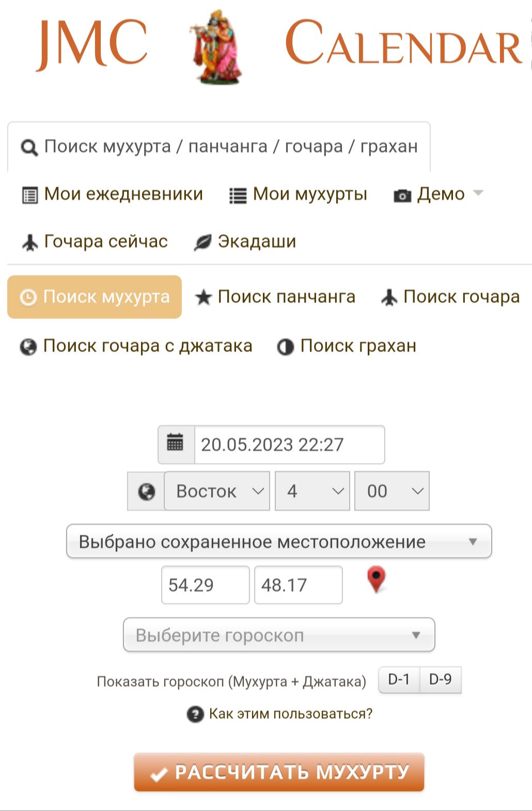This screenshot has width=532, height=811.
Task: Click the calendar icon beside date field
Action: [176, 444]
